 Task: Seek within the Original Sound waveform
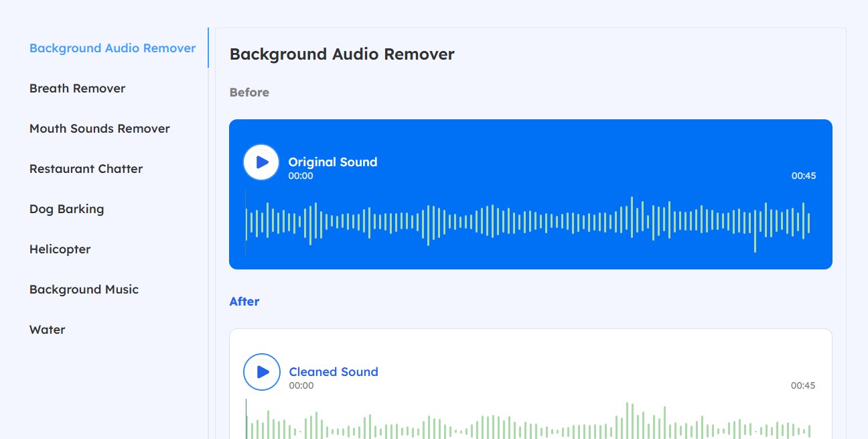click(528, 223)
